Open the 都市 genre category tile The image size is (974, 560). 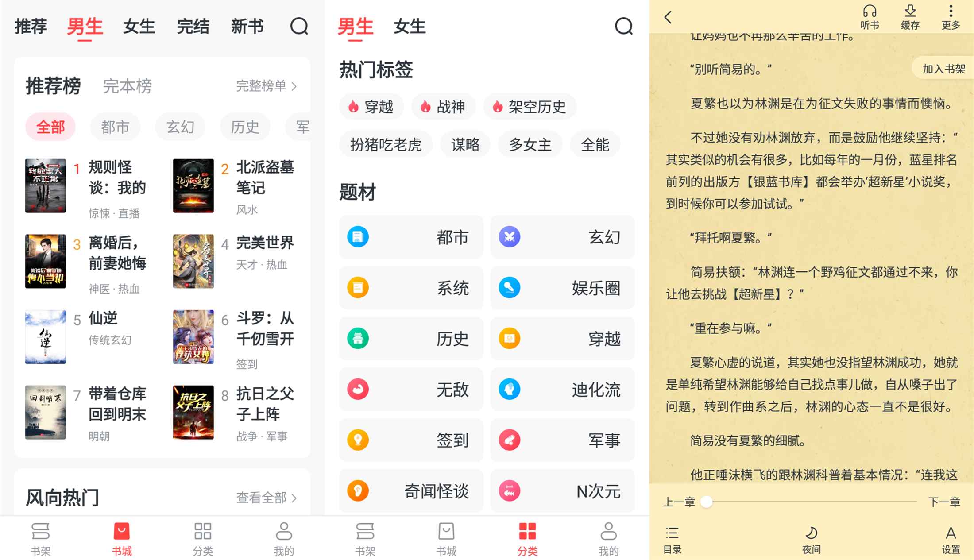pyautogui.click(x=411, y=237)
